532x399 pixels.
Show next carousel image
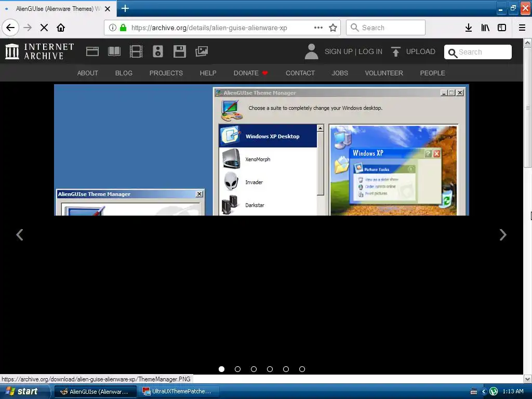click(503, 235)
